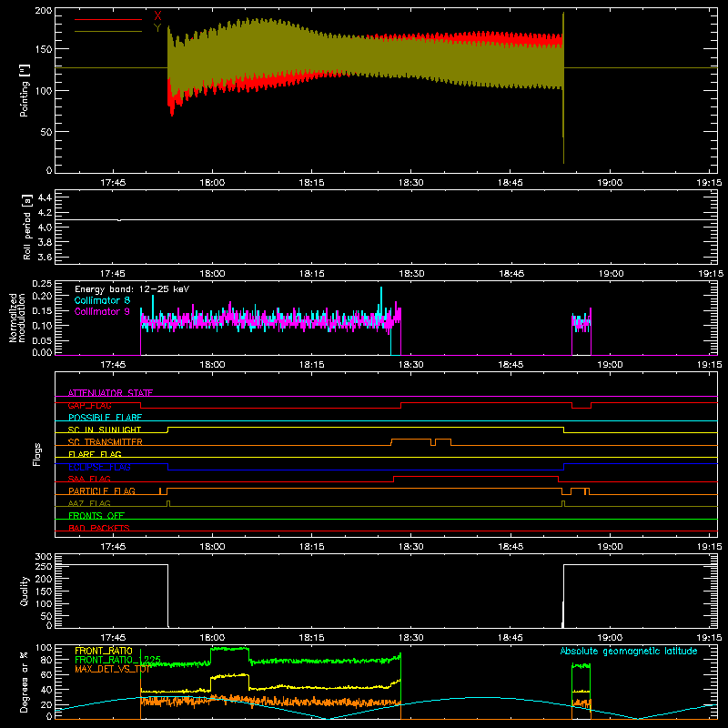Click the 'Pointing' vertical axis title
The image size is (728, 728).
[x=25, y=90]
